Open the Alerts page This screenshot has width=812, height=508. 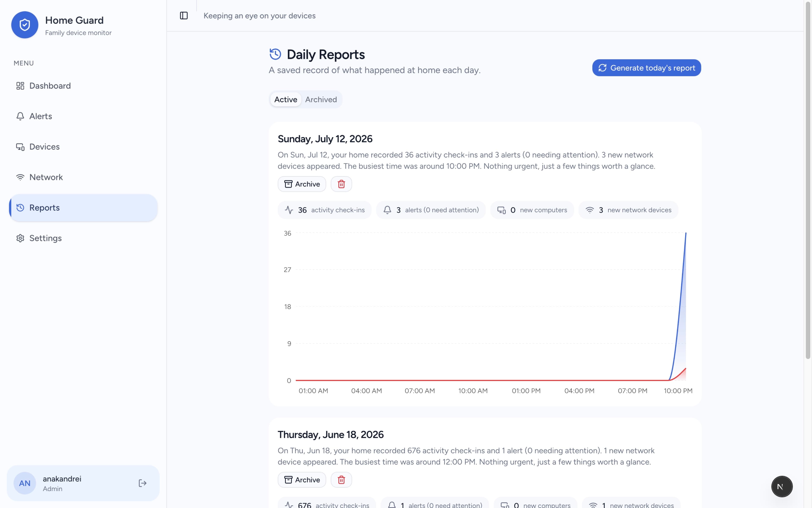click(x=83, y=116)
